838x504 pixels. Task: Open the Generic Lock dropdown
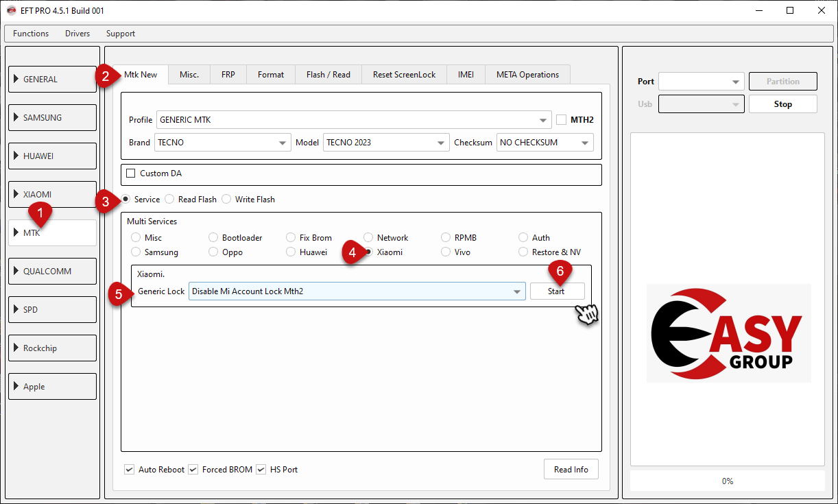click(x=357, y=291)
